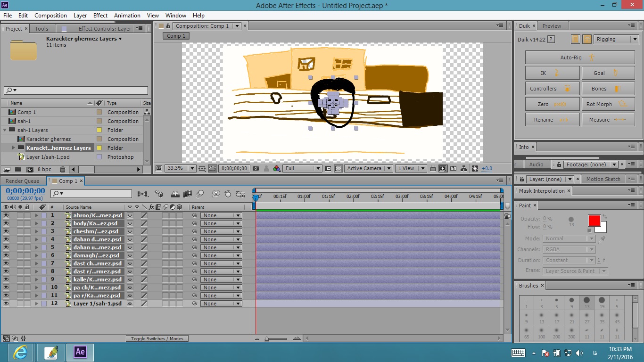Switch to the Render Queue tab
This screenshot has height=362, width=644.
22,181
